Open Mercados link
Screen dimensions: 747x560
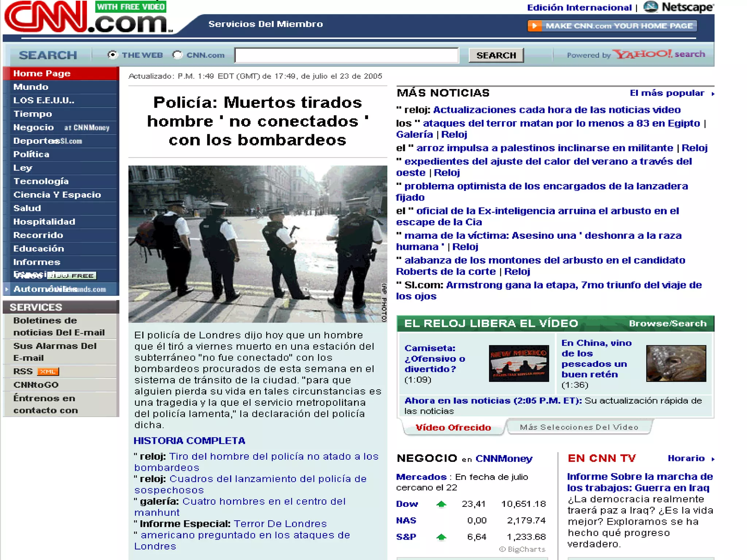click(x=421, y=477)
